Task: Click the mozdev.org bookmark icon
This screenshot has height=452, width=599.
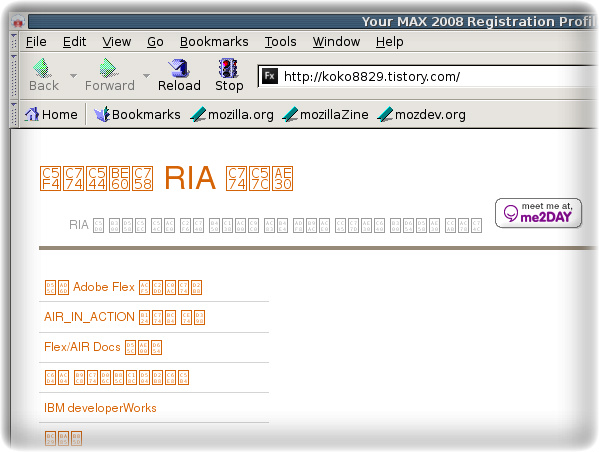Action: [385, 114]
